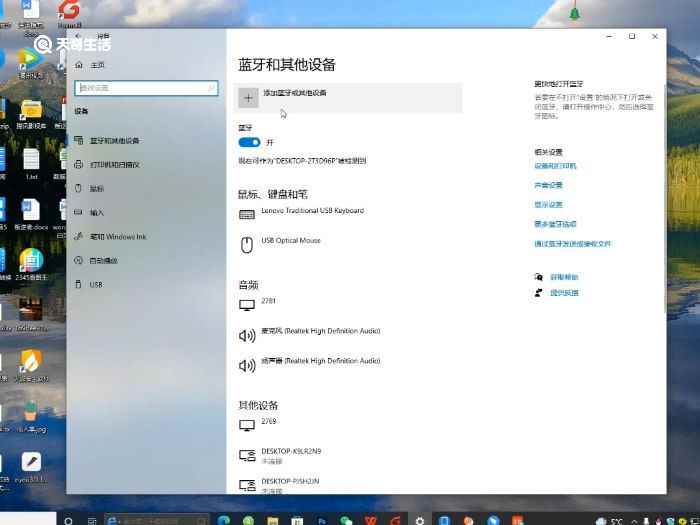This screenshot has width=700, height=525.
Task: Click the help icon beside 获取帮助
Action: click(539, 277)
